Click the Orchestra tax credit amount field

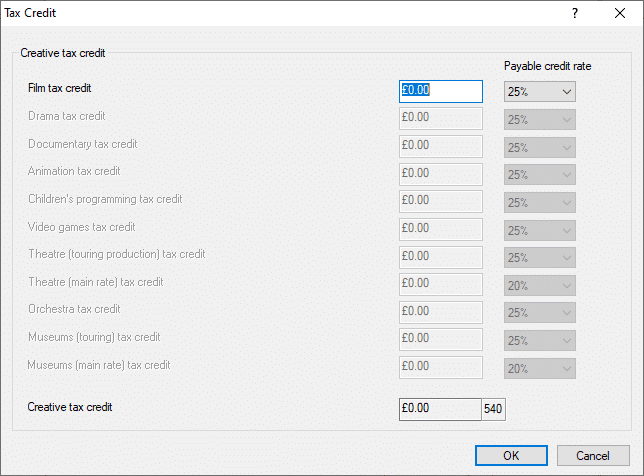point(441,312)
